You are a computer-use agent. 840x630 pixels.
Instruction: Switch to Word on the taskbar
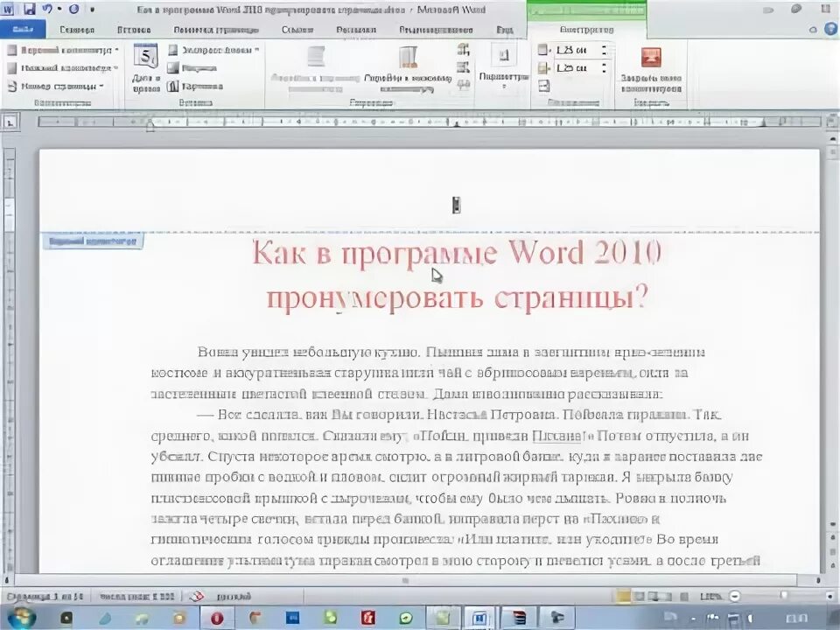tap(479, 619)
